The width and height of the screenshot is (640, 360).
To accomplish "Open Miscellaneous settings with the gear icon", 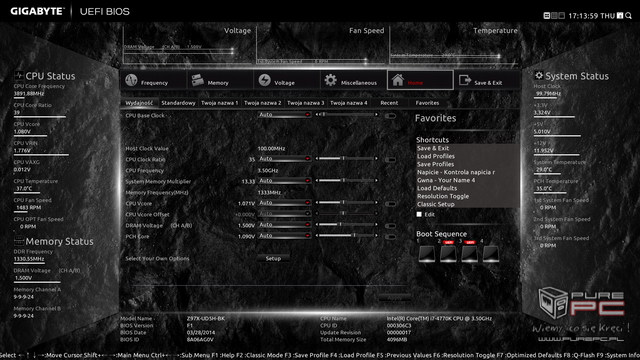I will (353, 80).
